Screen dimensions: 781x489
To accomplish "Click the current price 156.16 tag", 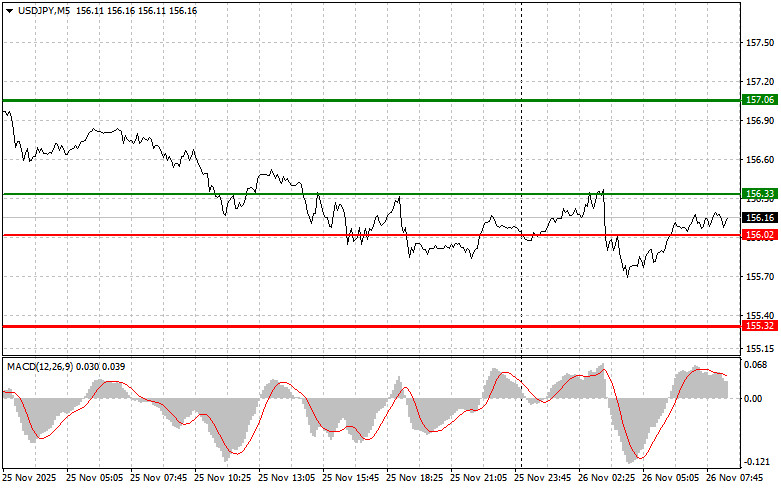I will (760, 217).
